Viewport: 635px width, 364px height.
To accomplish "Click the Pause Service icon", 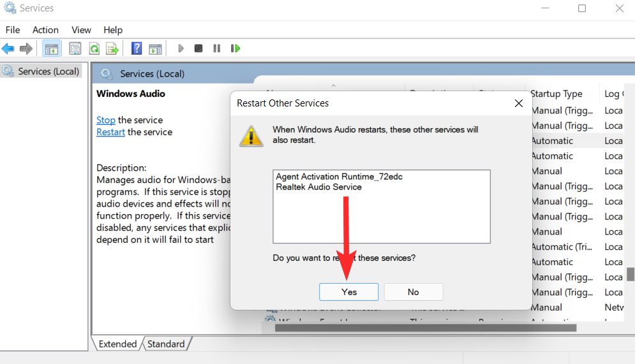I will (216, 48).
